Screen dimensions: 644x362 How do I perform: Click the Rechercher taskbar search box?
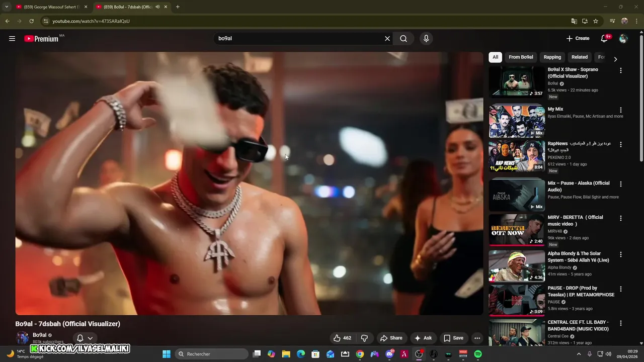coord(212,354)
